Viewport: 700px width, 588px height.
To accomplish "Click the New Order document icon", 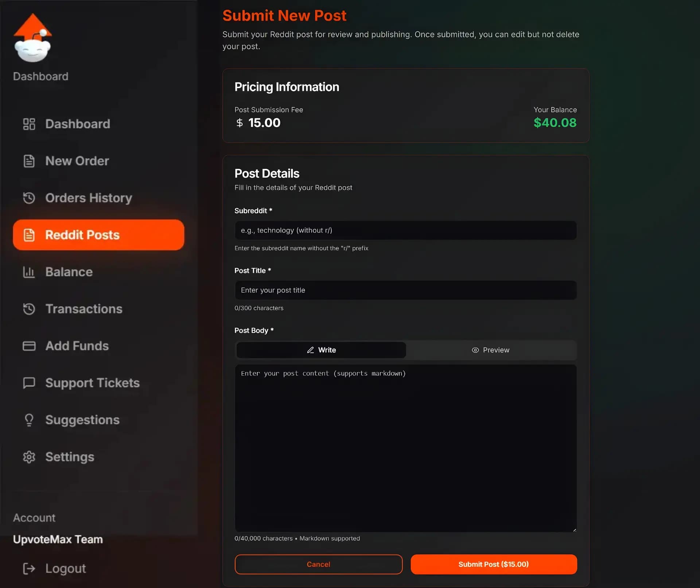I will tap(29, 161).
